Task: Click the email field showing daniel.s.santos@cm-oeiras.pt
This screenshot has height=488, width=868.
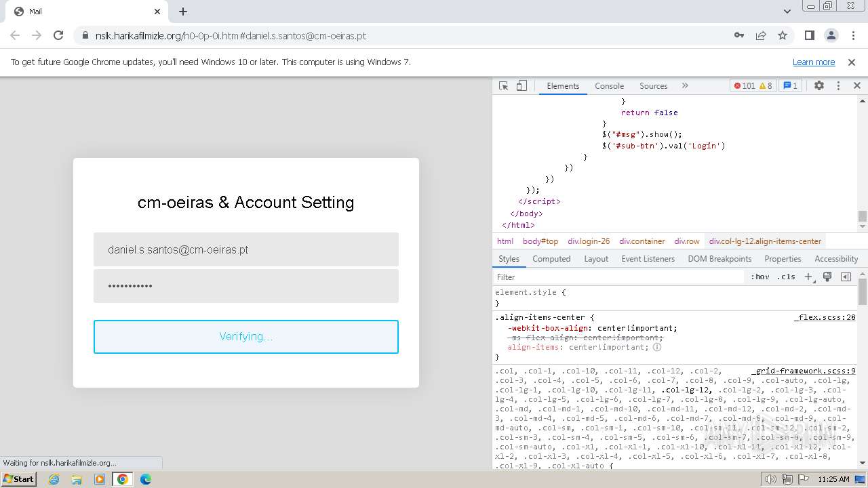Action: click(x=246, y=249)
